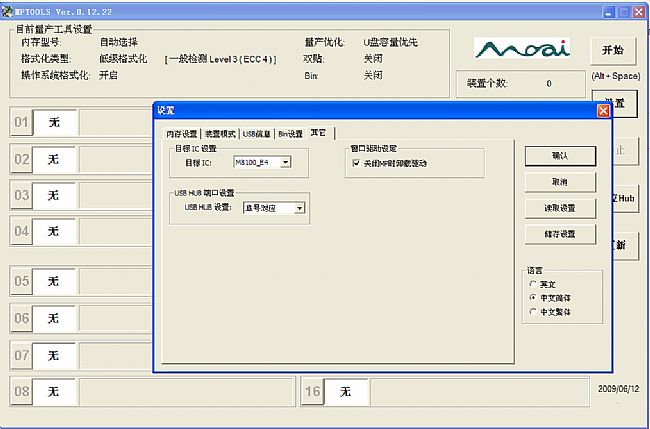Click the progress field of slot 16
650x429 pixels.
tap(480, 391)
